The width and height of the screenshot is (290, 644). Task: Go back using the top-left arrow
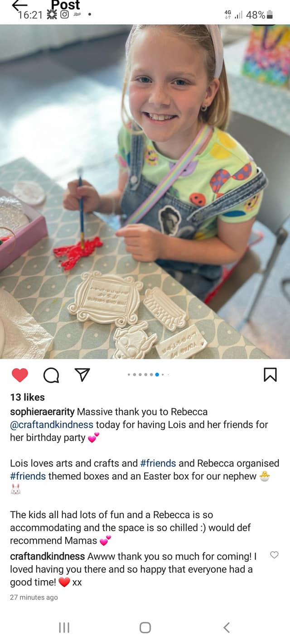pyautogui.click(x=19, y=5)
